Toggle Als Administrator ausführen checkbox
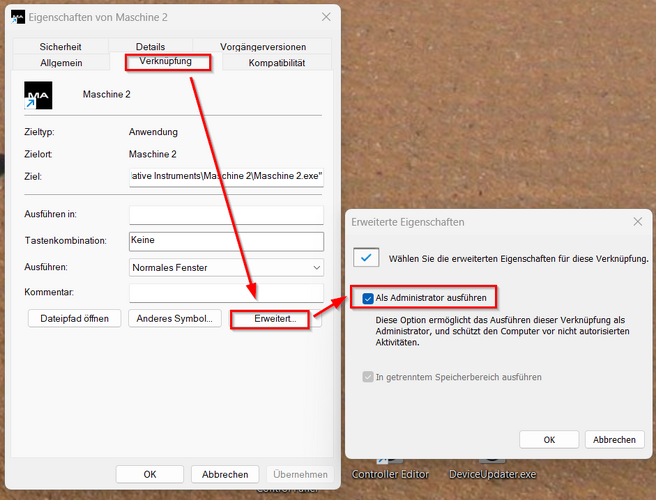656x500 pixels. (368, 298)
